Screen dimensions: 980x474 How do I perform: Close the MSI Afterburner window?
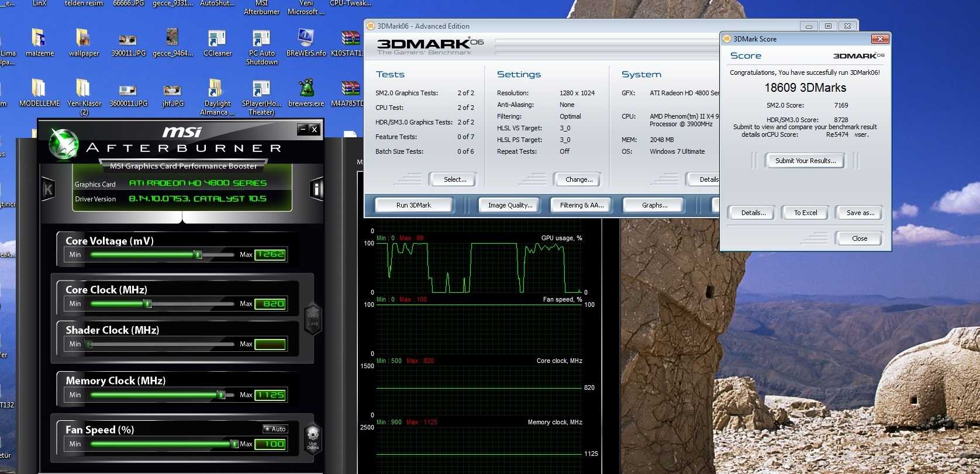pos(314,129)
